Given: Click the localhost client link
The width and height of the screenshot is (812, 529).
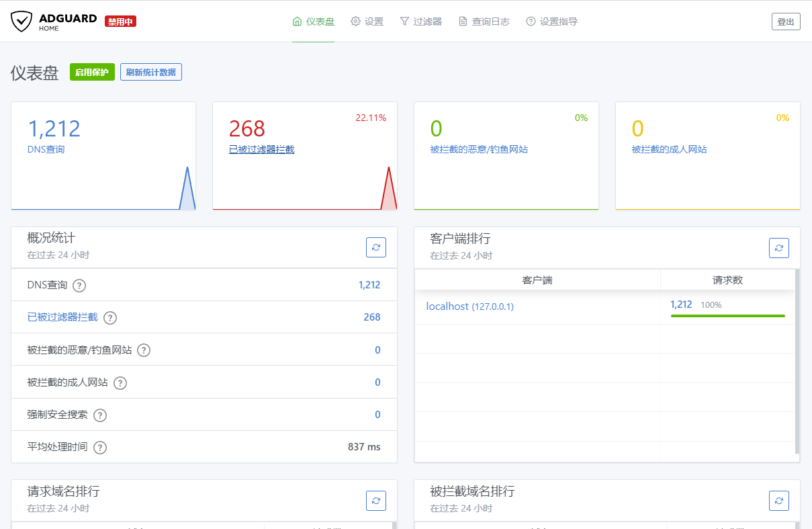Looking at the screenshot, I should tap(447, 307).
